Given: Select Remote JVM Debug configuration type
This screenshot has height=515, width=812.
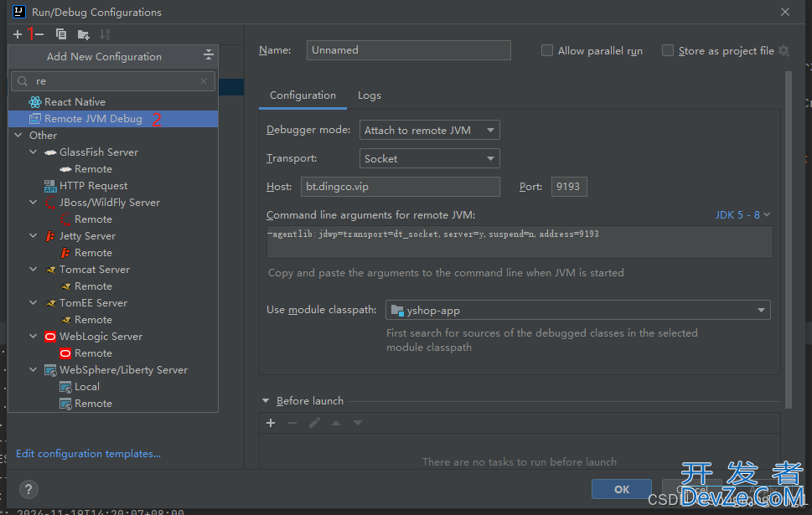Looking at the screenshot, I should [x=113, y=119].
